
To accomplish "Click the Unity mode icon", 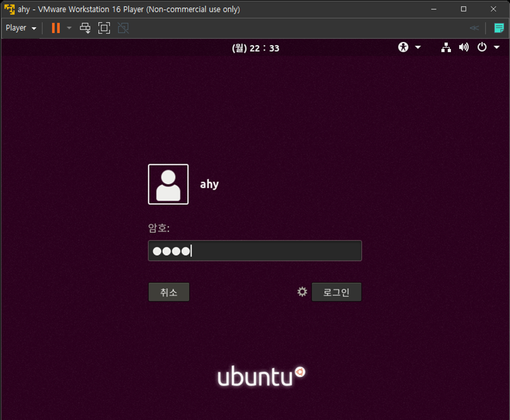I will click(123, 28).
